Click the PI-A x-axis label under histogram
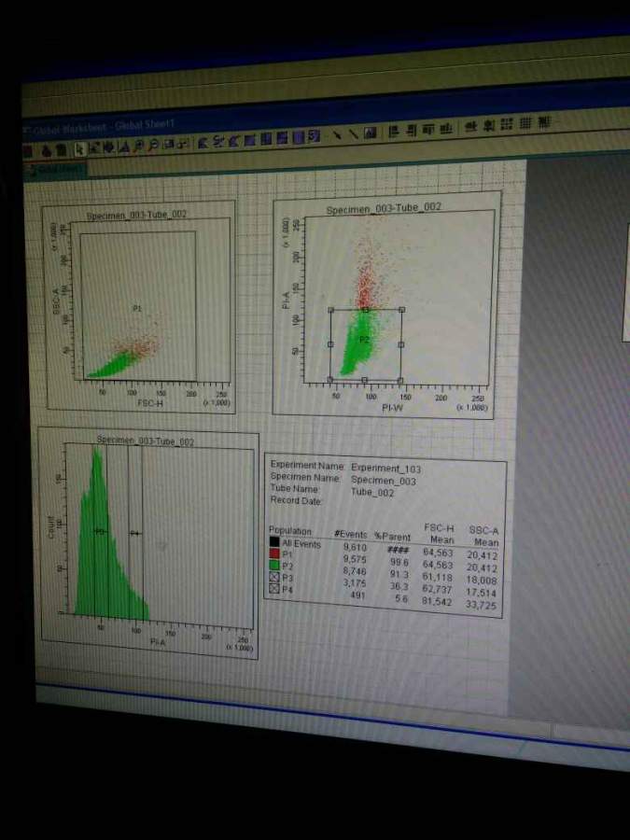The width and height of the screenshot is (630, 840). pyautogui.click(x=158, y=641)
